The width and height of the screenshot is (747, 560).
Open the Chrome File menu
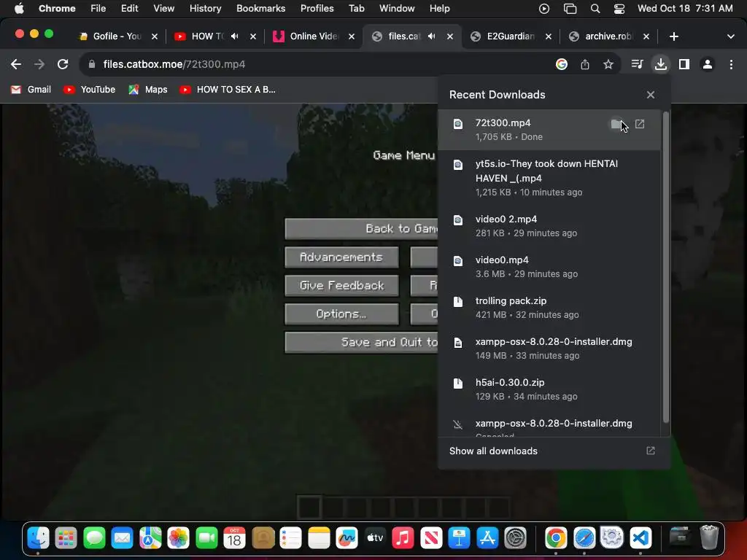[x=98, y=8]
